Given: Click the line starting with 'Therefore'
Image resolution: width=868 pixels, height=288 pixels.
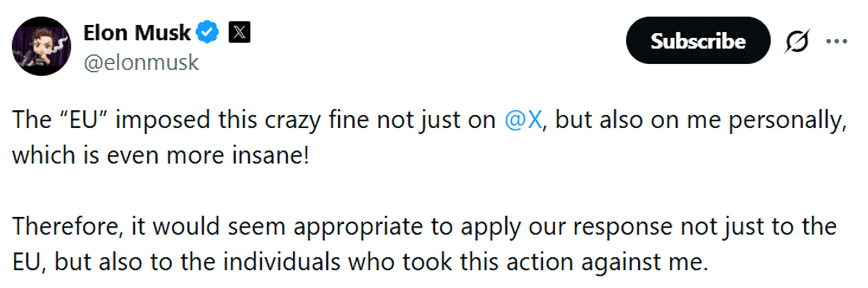Looking at the screenshot, I should (424, 227).
